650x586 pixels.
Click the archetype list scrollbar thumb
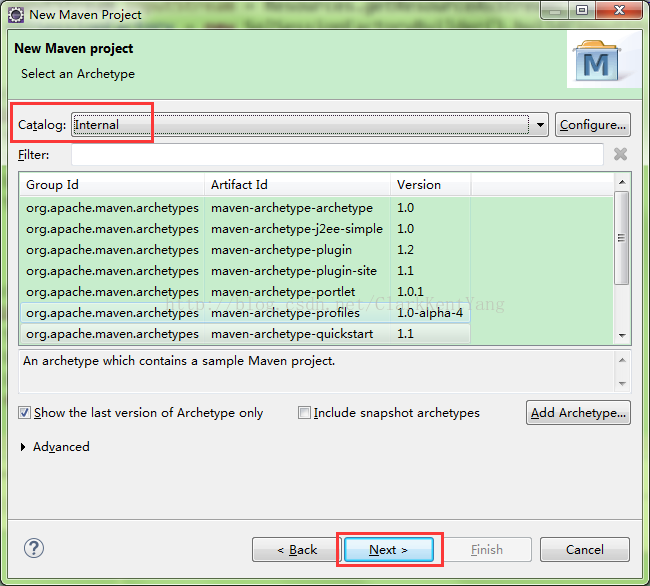pos(621,238)
